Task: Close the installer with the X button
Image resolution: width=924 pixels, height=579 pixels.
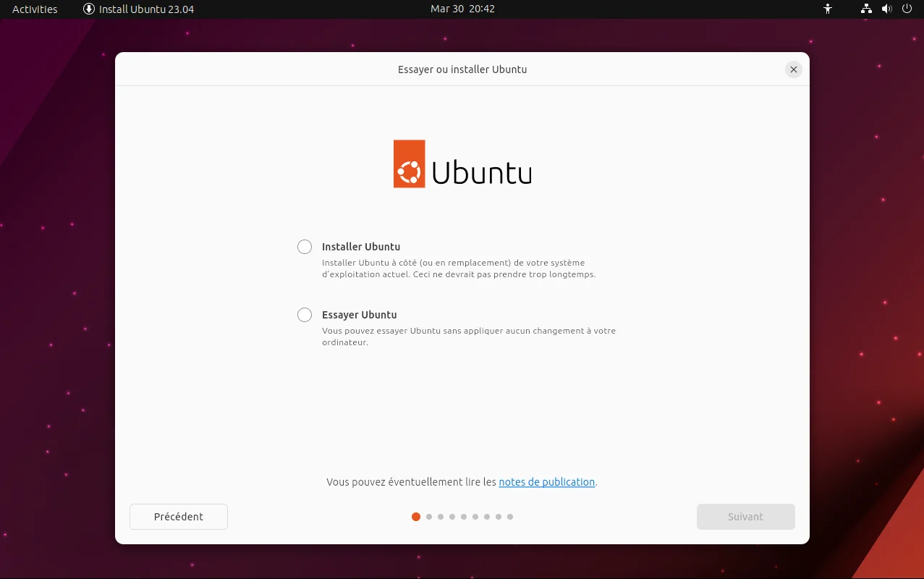Action: tap(794, 69)
